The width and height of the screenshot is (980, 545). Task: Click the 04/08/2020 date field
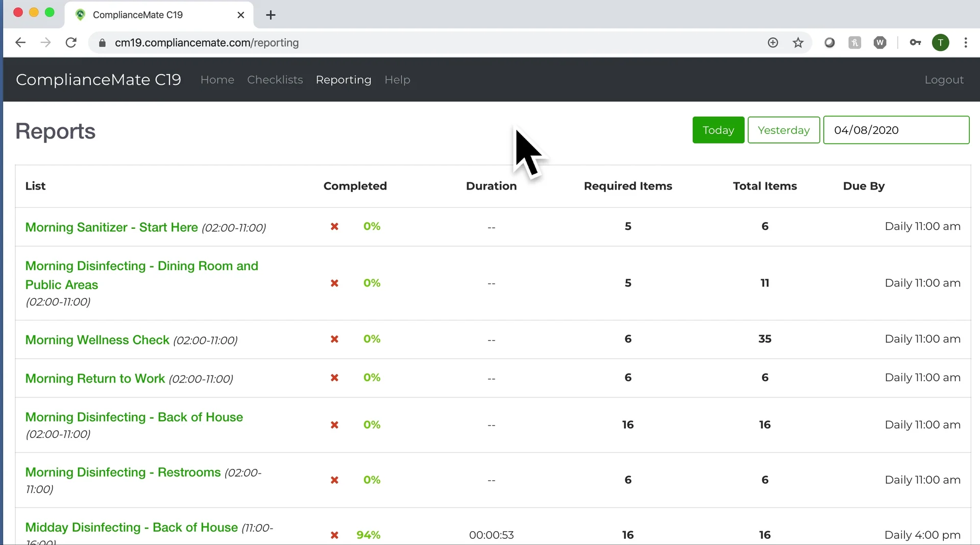895,130
